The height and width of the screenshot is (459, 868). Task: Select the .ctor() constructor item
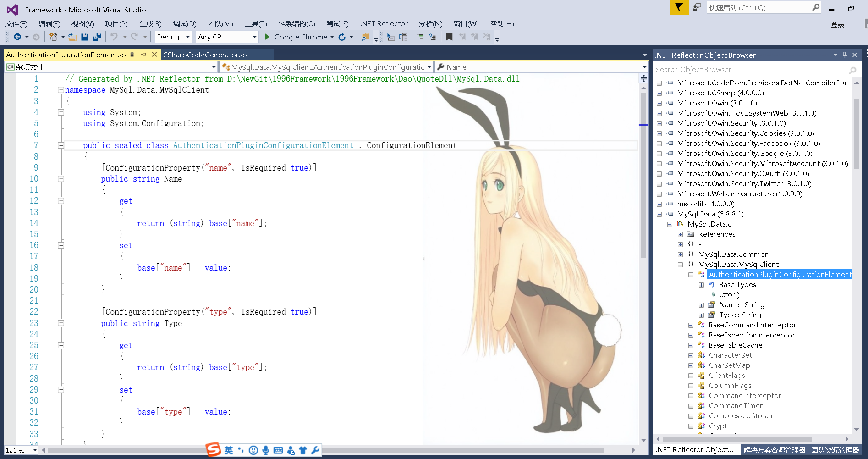(x=729, y=295)
